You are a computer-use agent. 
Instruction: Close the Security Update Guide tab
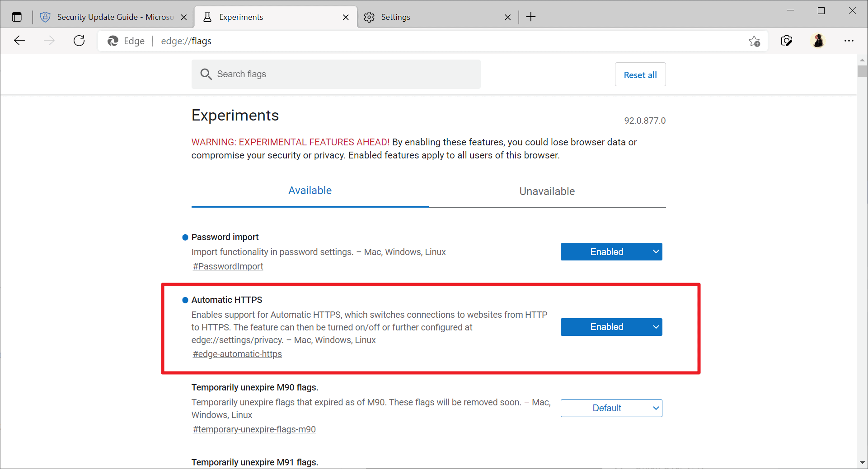click(x=183, y=17)
